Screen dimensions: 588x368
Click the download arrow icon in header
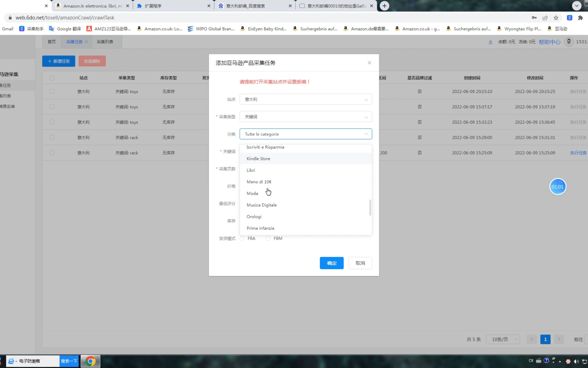click(x=490, y=42)
